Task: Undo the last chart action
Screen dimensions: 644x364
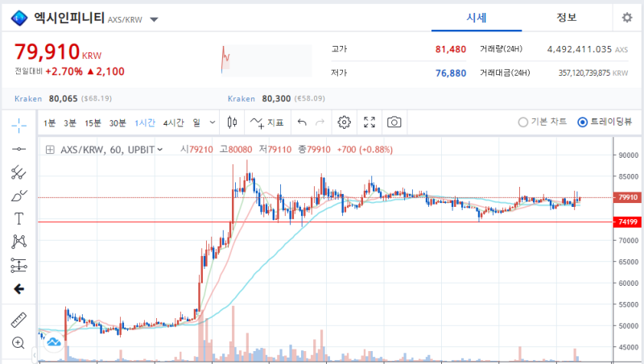Action: coord(302,122)
